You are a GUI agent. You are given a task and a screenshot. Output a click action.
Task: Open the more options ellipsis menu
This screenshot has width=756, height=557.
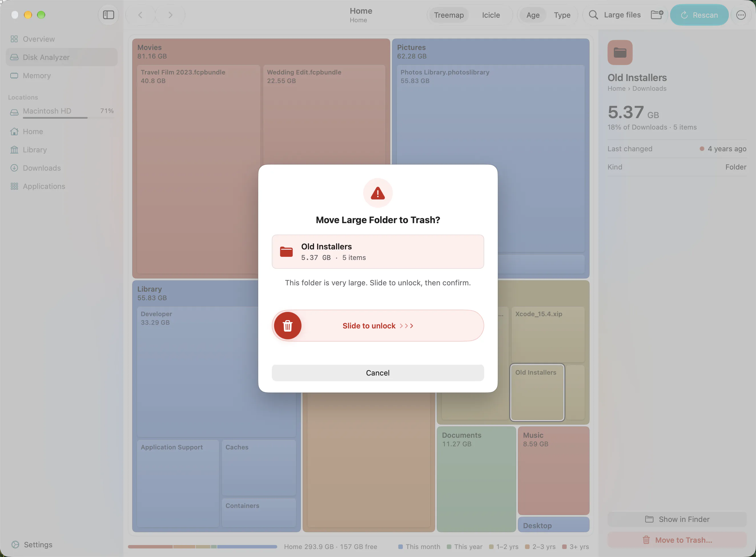coord(741,15)
